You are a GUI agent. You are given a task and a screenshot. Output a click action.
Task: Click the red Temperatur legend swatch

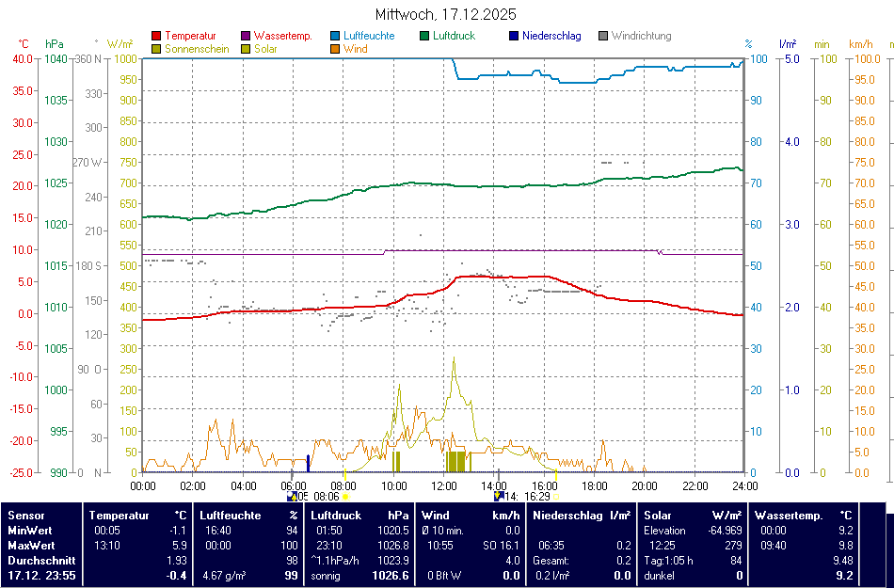point(156,36)
